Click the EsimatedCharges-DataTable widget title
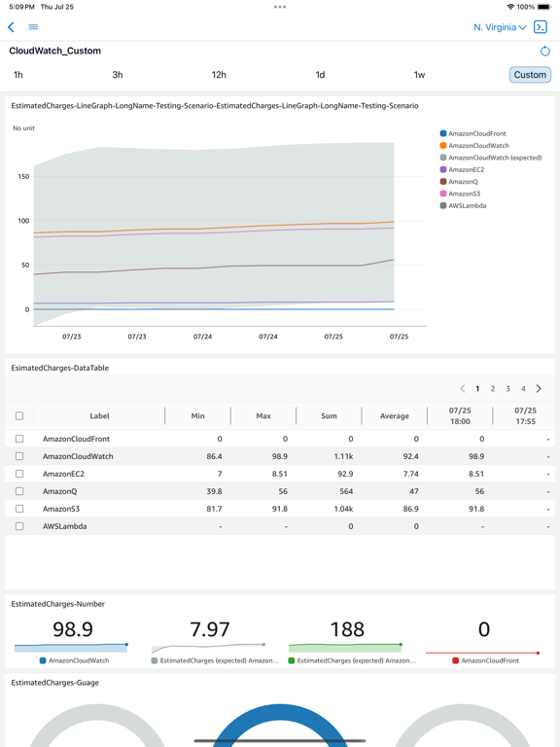 [60, 368]
